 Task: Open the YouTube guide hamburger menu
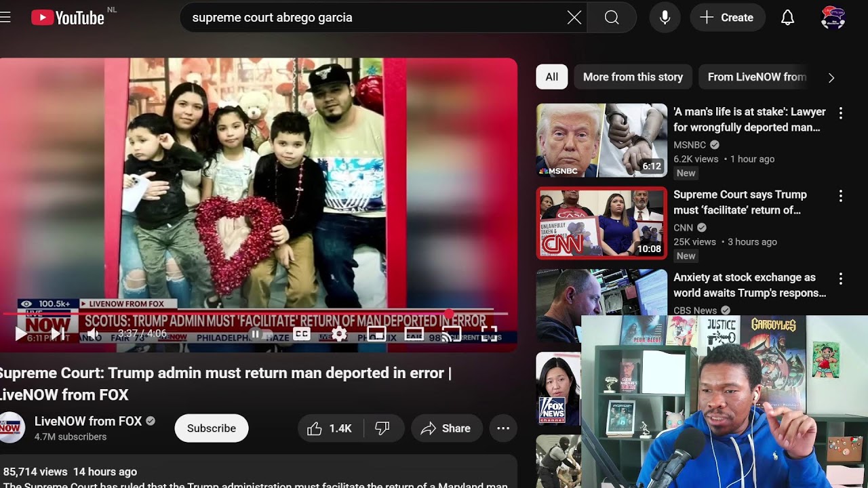(x=5, y=18)
